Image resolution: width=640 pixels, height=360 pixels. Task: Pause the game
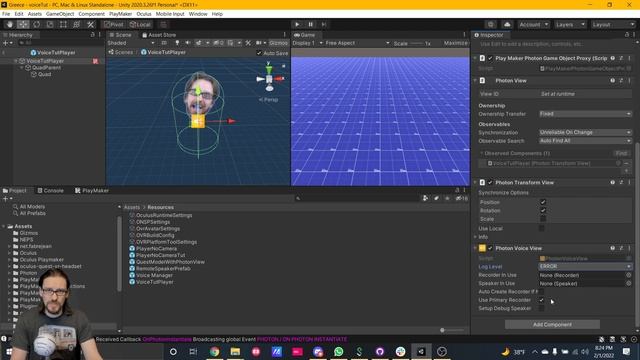pos(311,24)
